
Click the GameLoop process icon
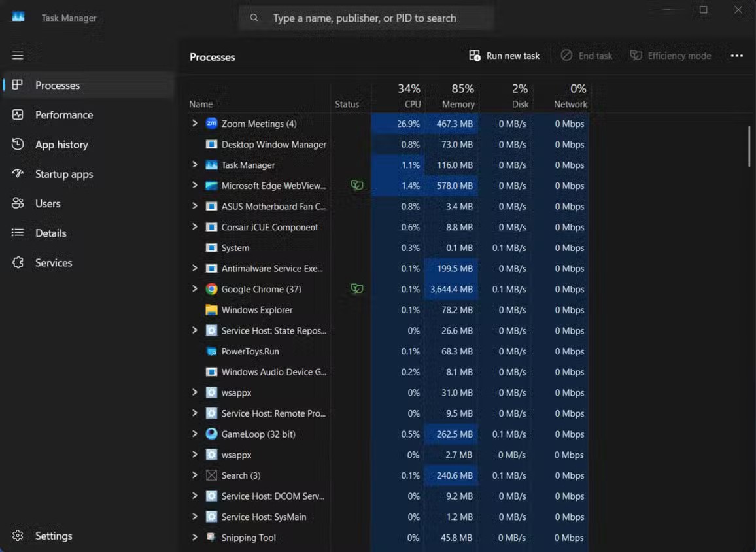point(211,434)
